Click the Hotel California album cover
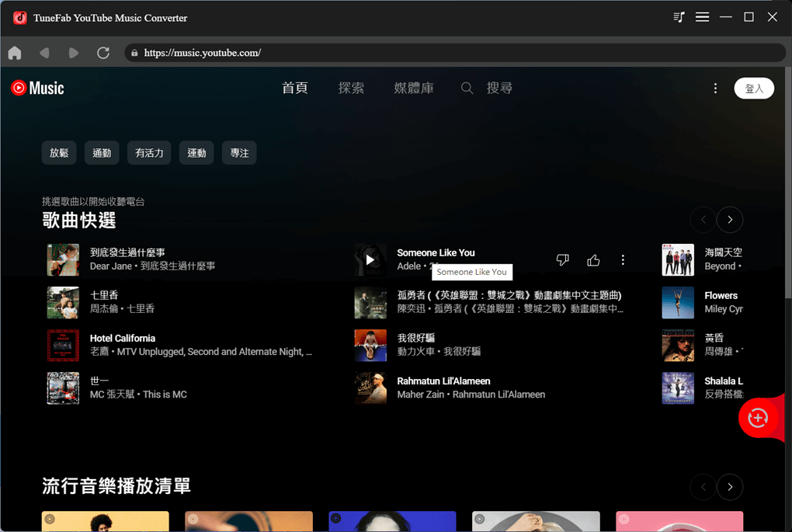Image resolution: width=792 pixels, height=532 pixels. (x=63, y=346)
